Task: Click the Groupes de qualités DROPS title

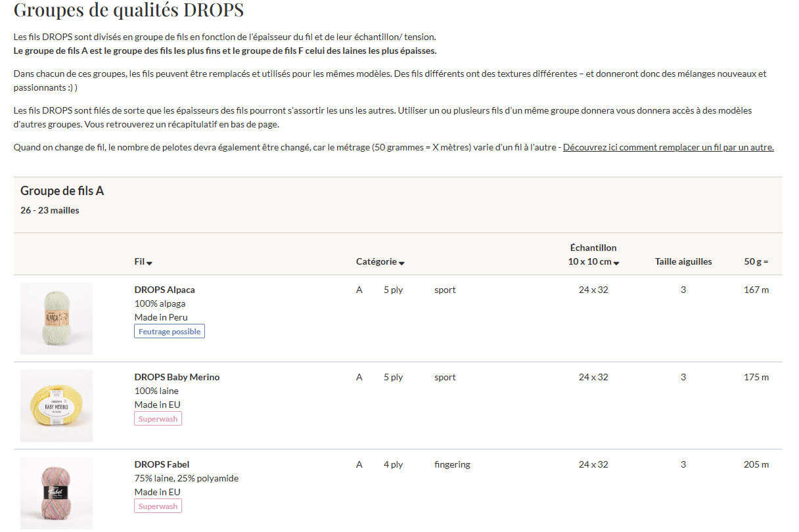Action: pos(129,10)
